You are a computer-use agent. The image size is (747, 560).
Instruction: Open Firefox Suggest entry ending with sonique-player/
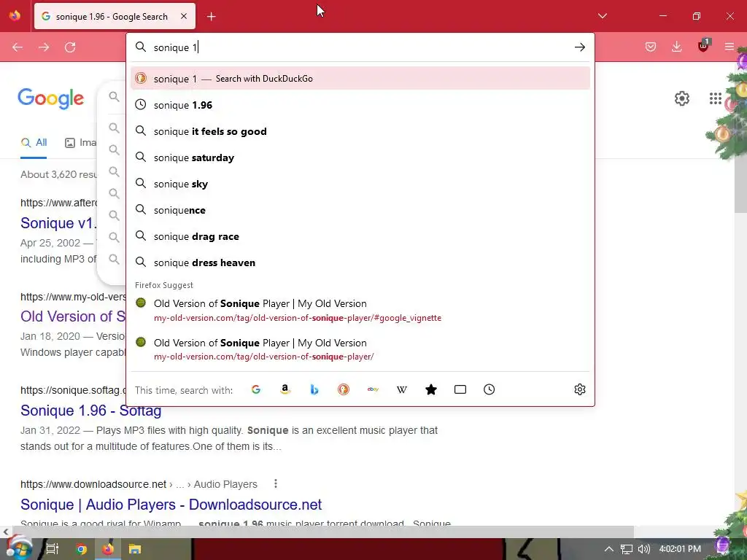coord(360,349)
